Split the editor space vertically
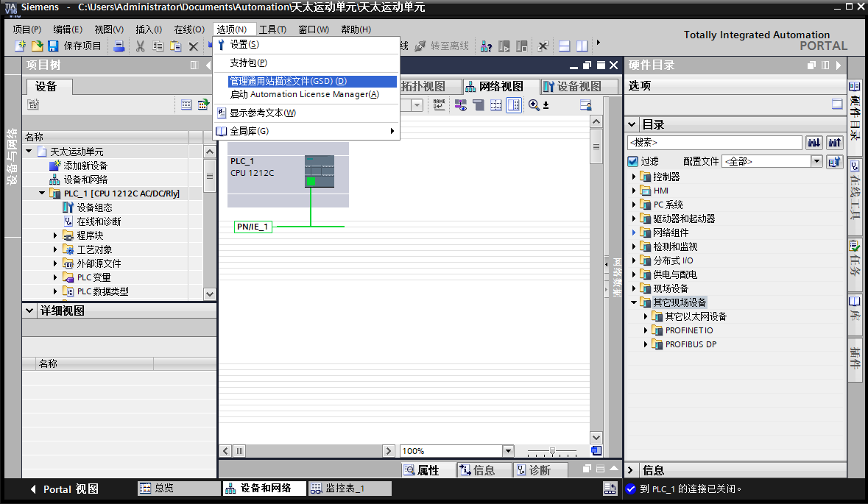 click(x=582, y=46)
